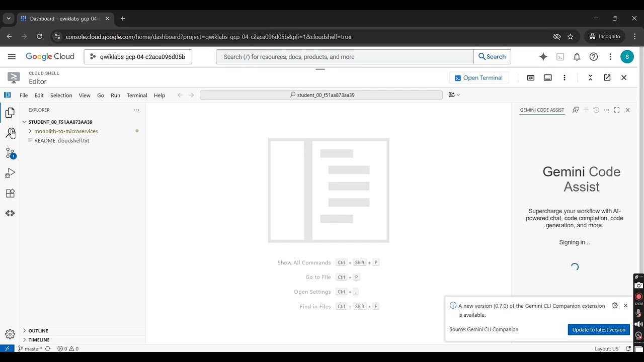This screenshot has width=644, height=362.
Task: Open the File menu
Action: tap(24, 96)
